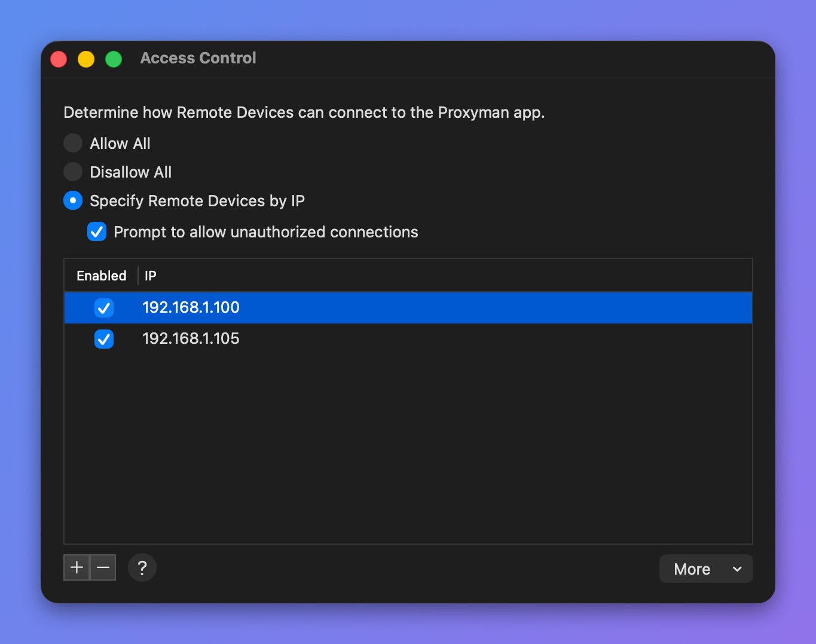The image size is (816, 644).
Task: Close the Access Control window
Action: click(x=59, y=59)
